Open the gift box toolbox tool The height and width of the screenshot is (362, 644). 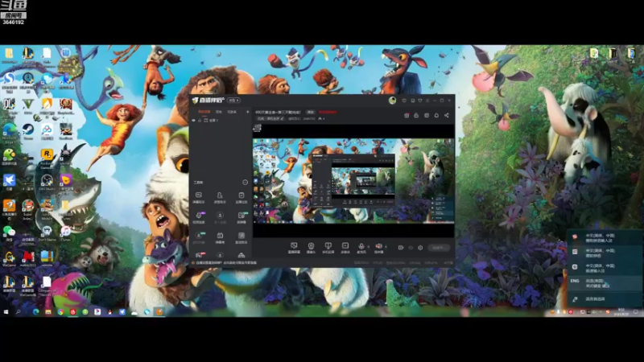click(220, 237)
